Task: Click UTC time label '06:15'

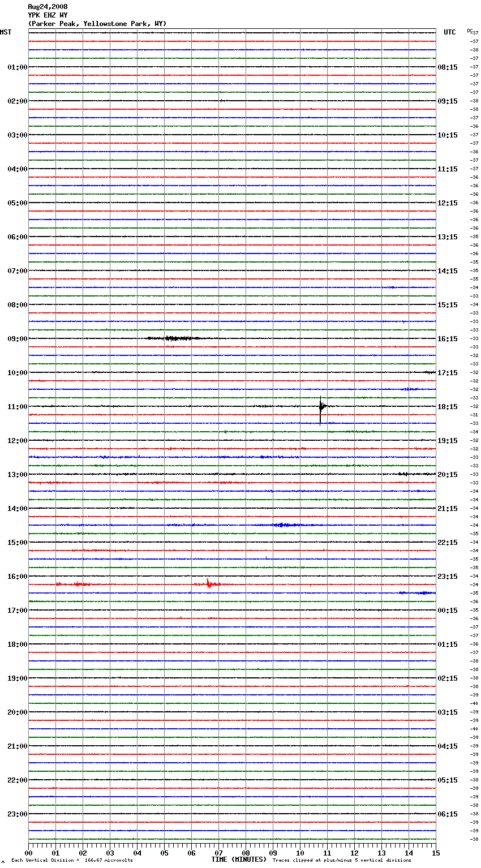Action: click(x=448, y=814)
